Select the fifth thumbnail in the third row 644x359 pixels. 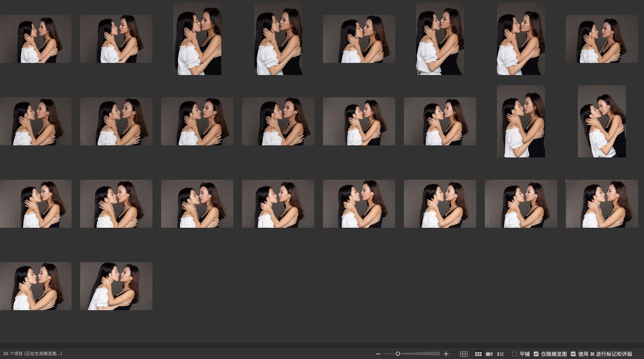tap(359, 204)
